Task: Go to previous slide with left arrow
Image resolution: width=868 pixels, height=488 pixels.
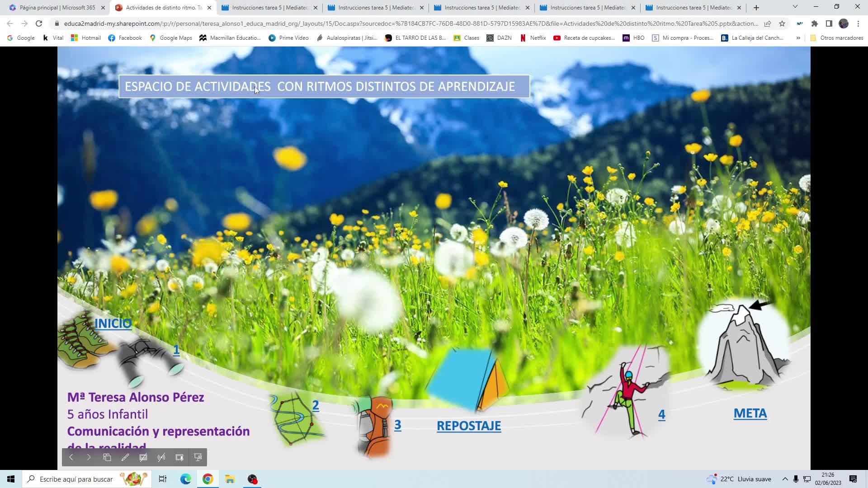Action: coord(71,457)
